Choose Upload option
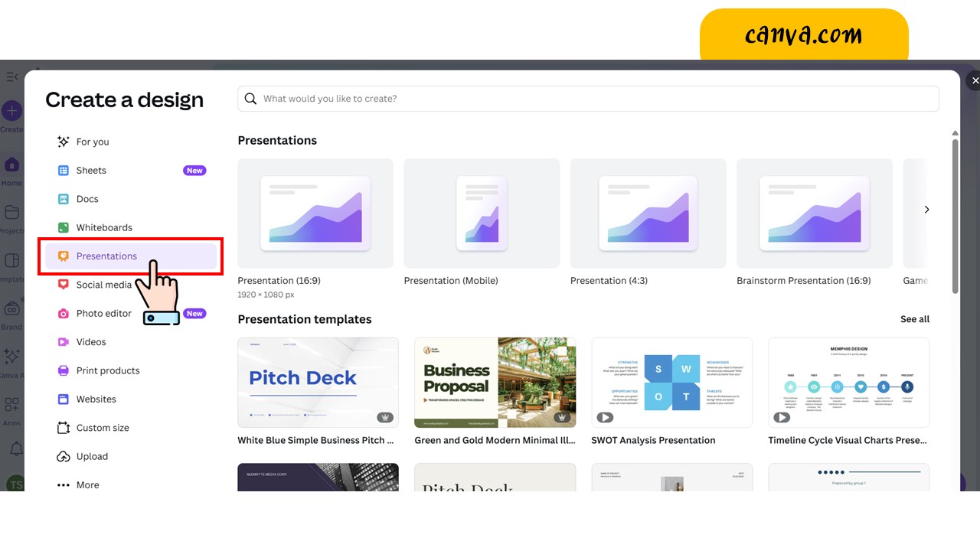 click(x=131, y=457)
